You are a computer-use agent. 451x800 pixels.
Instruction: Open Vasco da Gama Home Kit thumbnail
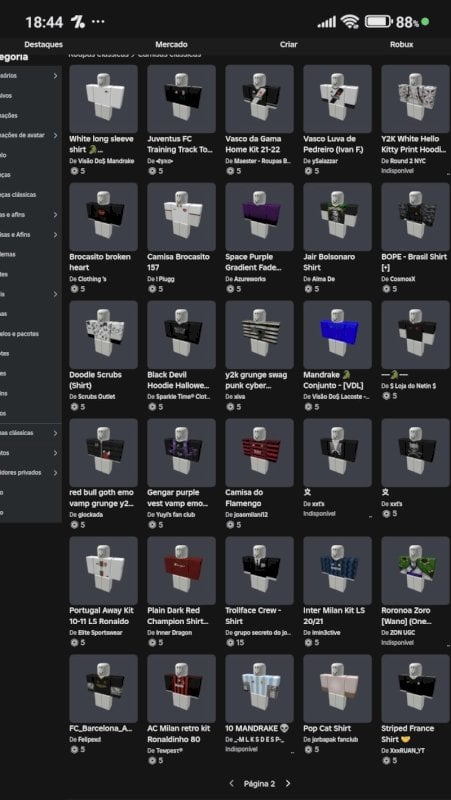click(259, 99)
